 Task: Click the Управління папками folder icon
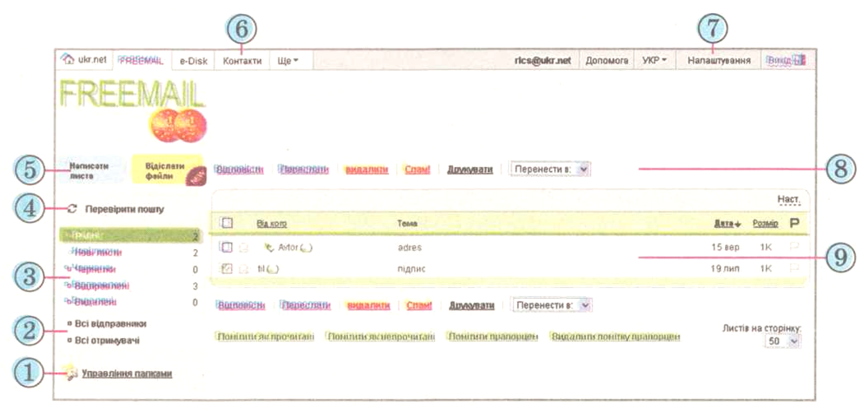coord(71,373)
